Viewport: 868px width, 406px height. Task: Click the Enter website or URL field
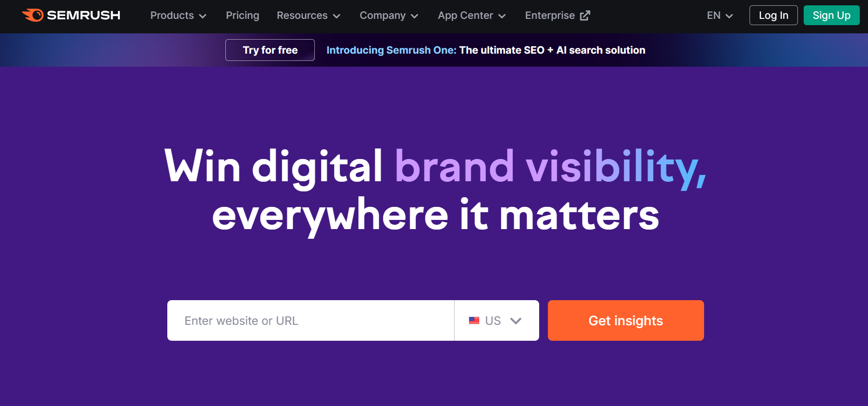coord(309,320)
